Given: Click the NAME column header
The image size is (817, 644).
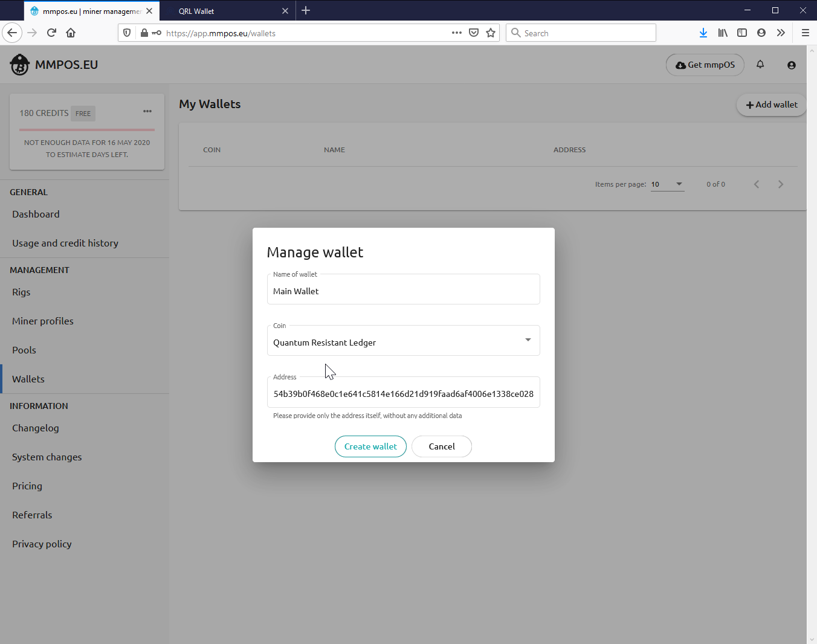Looking at the screenshot, I should tap(334, 150).
